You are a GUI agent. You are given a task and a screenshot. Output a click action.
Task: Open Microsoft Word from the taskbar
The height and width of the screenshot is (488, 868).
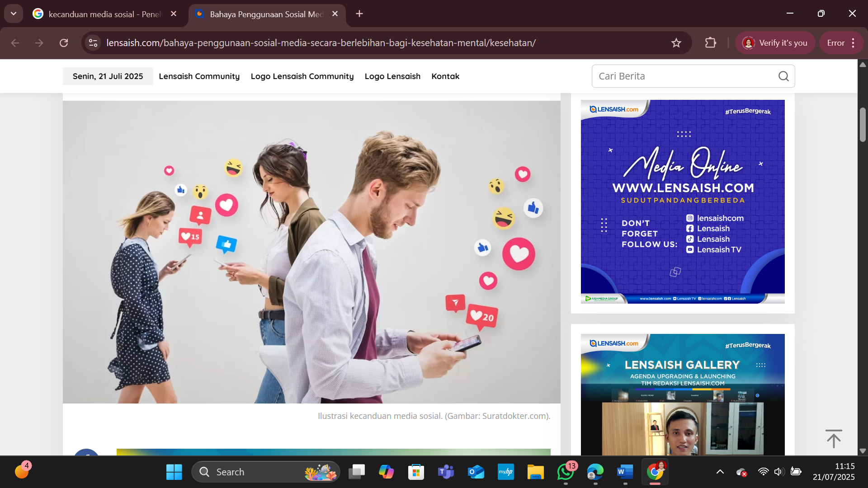click(x=625, y=472)
